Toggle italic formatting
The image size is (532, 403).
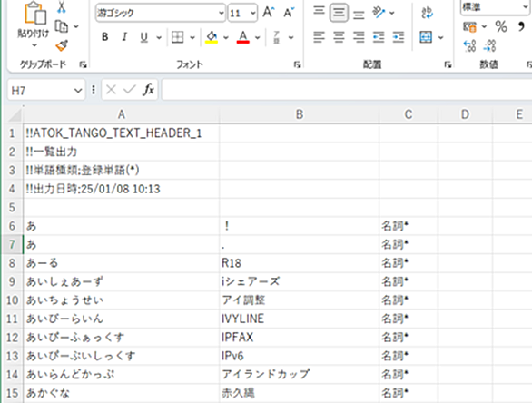(124, 36)
